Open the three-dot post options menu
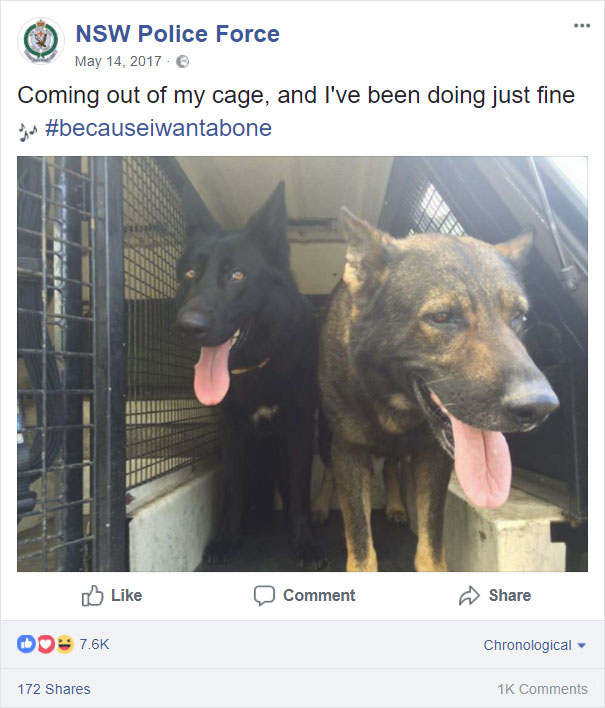The height and width of the screenshot is (708, 605). (x=582, y=25)
